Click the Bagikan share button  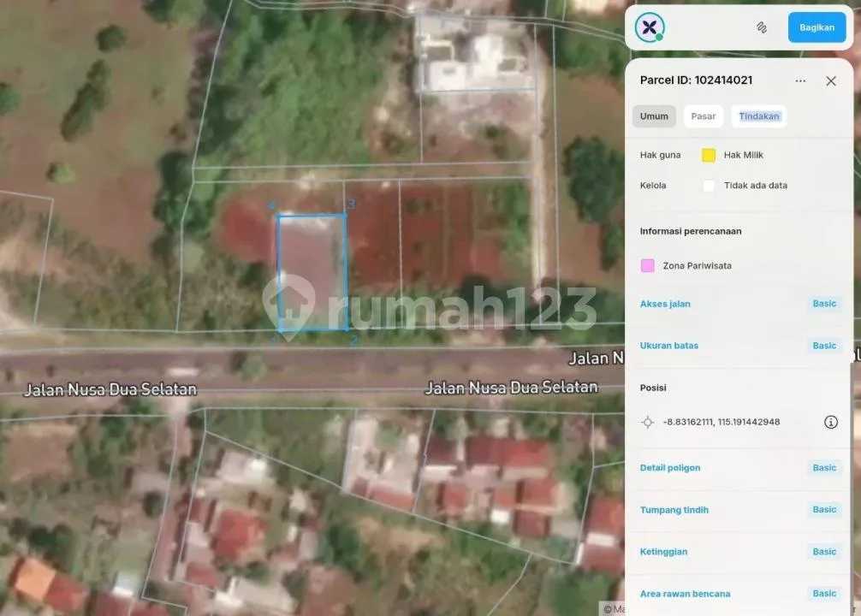click(x=816, y=27)
